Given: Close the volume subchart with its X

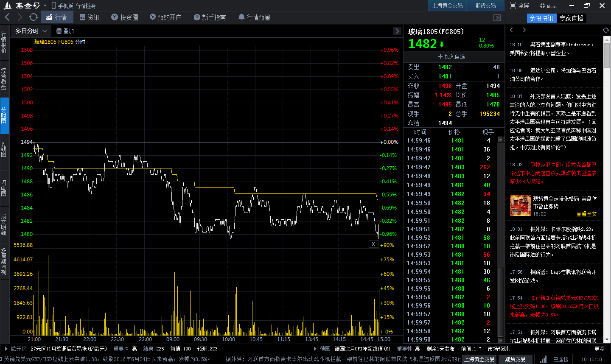Looking at the screenshot, I should point(373,244).
